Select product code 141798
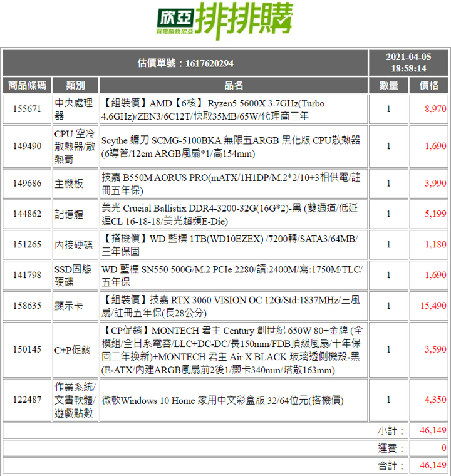The image size is (451, 476). (x=27, y=275)
